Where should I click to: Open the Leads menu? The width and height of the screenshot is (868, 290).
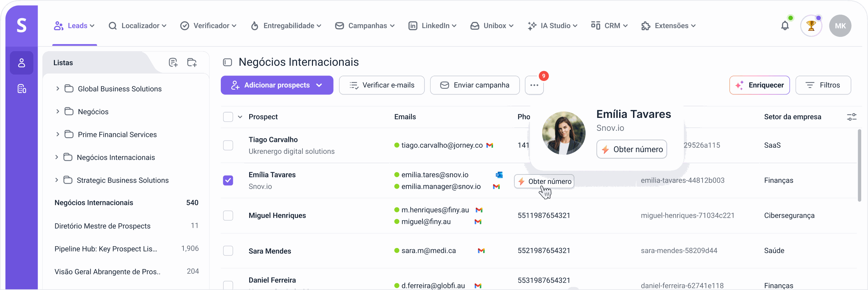pos(74,26)
